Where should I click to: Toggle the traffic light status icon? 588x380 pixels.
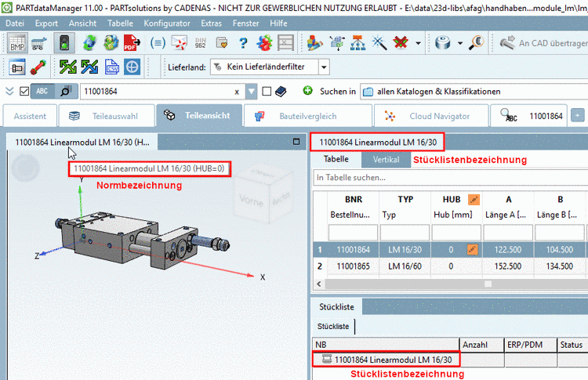(x=64, y=43)
